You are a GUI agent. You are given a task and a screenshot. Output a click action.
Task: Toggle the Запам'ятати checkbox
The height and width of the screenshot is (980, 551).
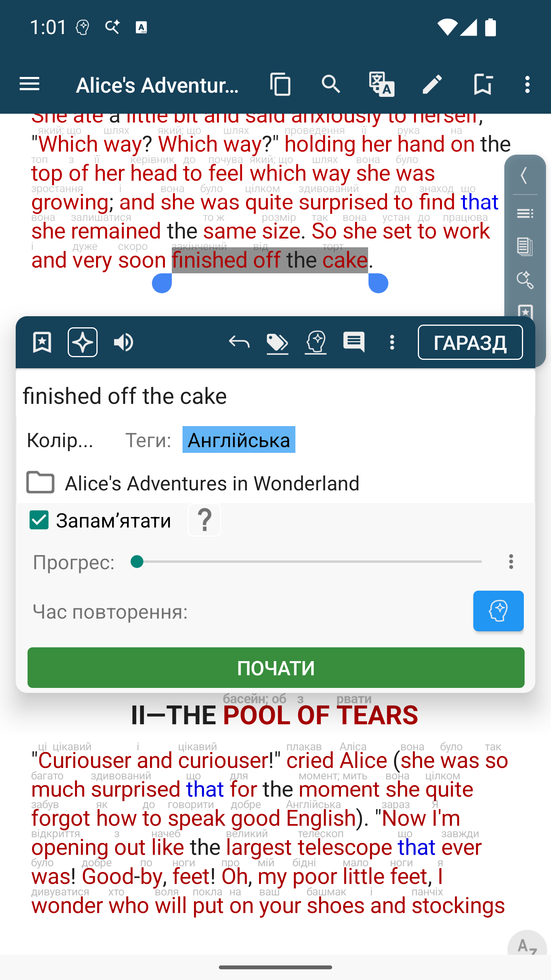point(39,520)
